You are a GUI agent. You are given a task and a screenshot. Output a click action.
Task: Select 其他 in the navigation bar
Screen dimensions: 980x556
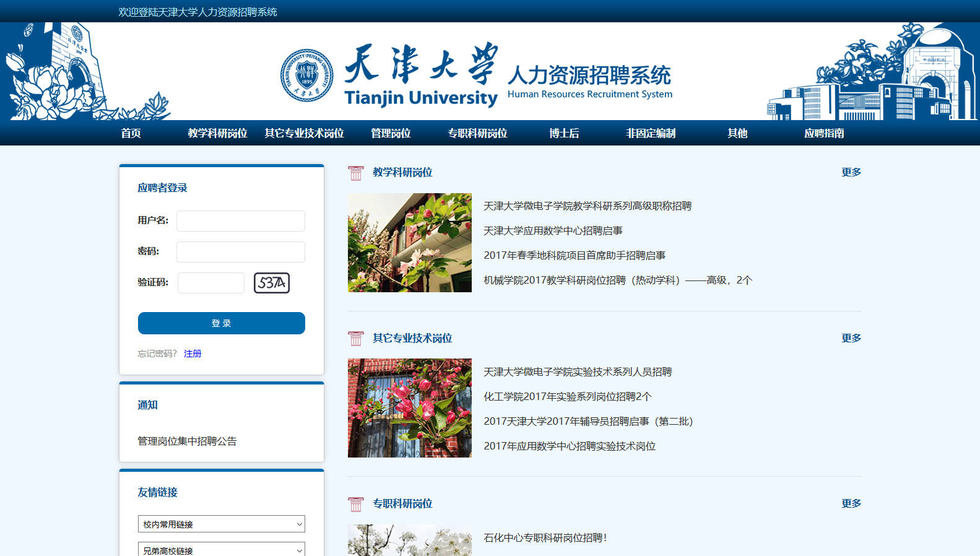click(x=737, y=133)
